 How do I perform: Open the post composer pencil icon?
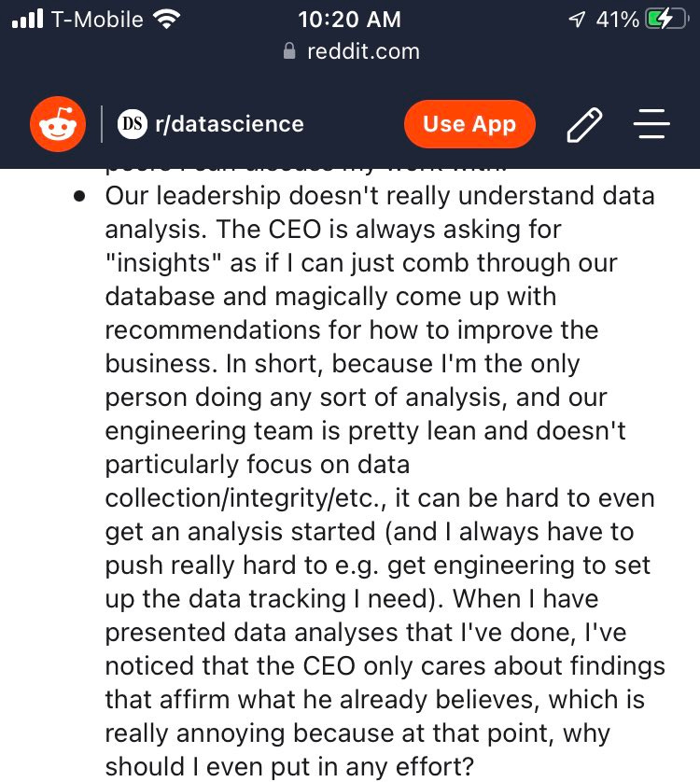tap(585, 123)
